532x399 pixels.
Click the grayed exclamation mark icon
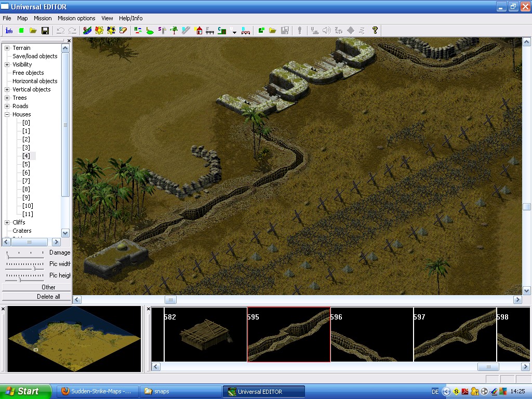click(300, 31)
